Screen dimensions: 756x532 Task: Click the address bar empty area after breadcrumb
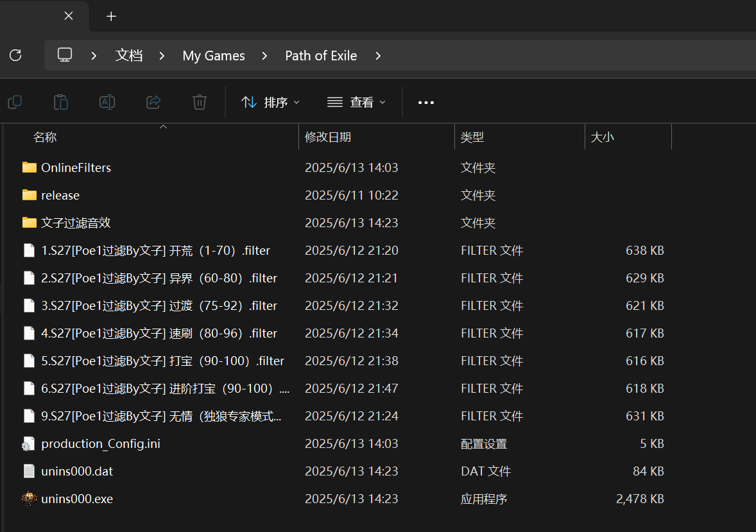569,56
